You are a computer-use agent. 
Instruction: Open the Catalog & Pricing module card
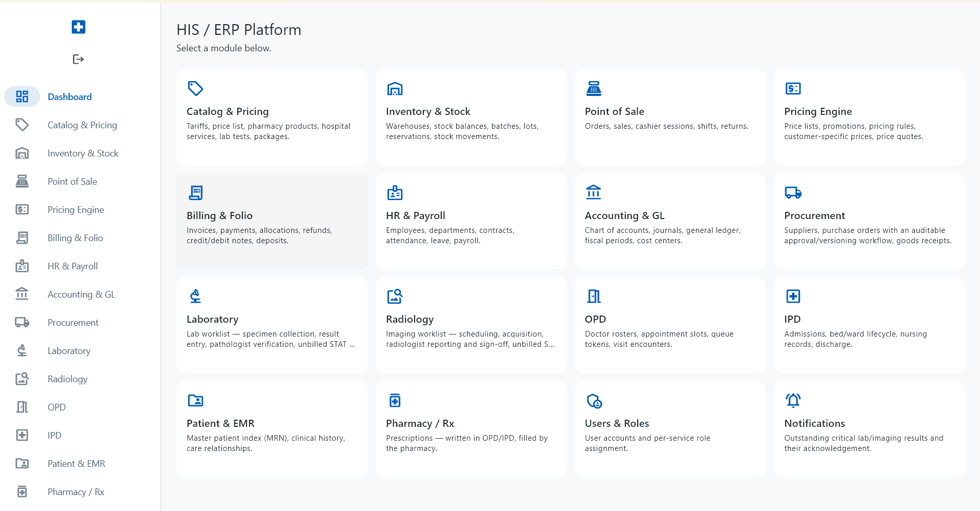272,117
